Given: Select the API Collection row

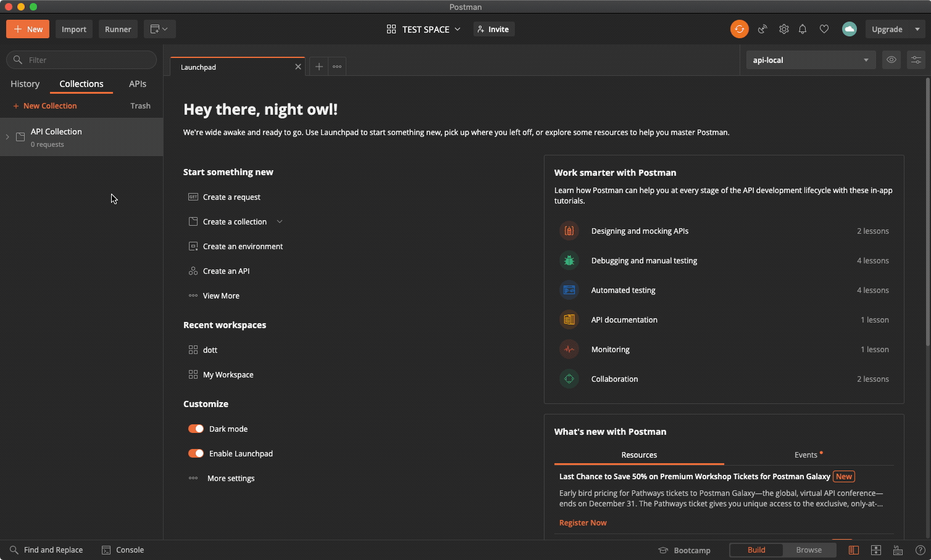Looking at the screenshot, I should tap(81, 137).
